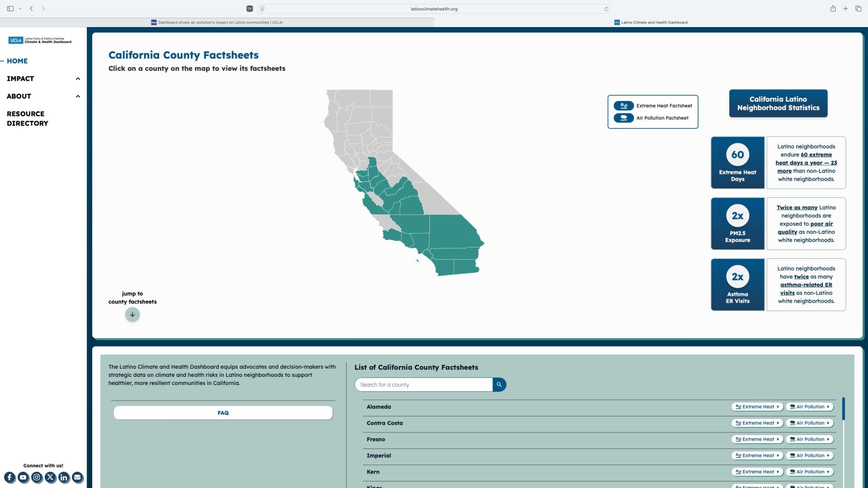Click the county search magnifier button
Screen dimensions: 868x488
pos(499,385)
